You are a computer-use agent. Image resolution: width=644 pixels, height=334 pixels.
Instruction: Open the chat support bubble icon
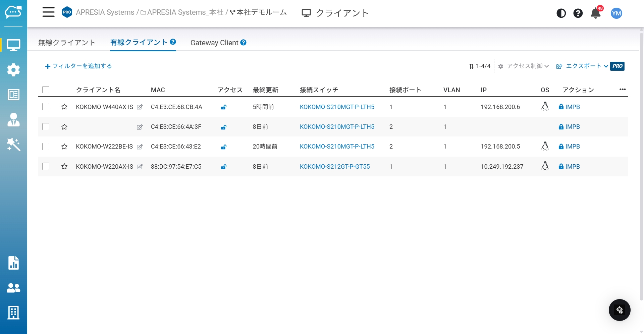[x=619, y=310]
